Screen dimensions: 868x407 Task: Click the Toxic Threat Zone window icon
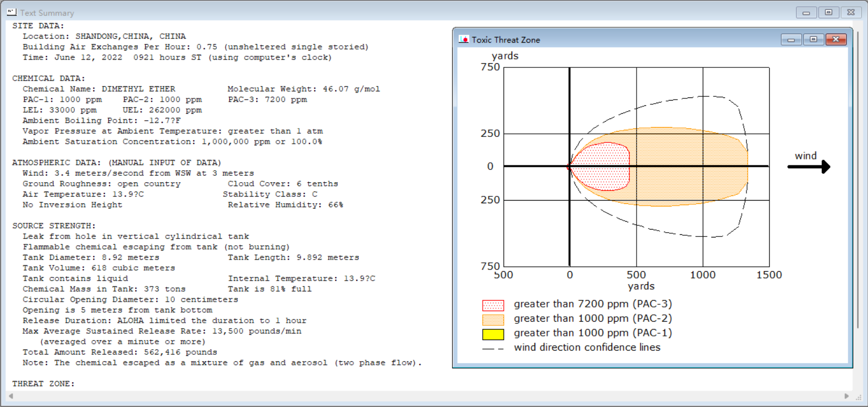tap(463, 39)
